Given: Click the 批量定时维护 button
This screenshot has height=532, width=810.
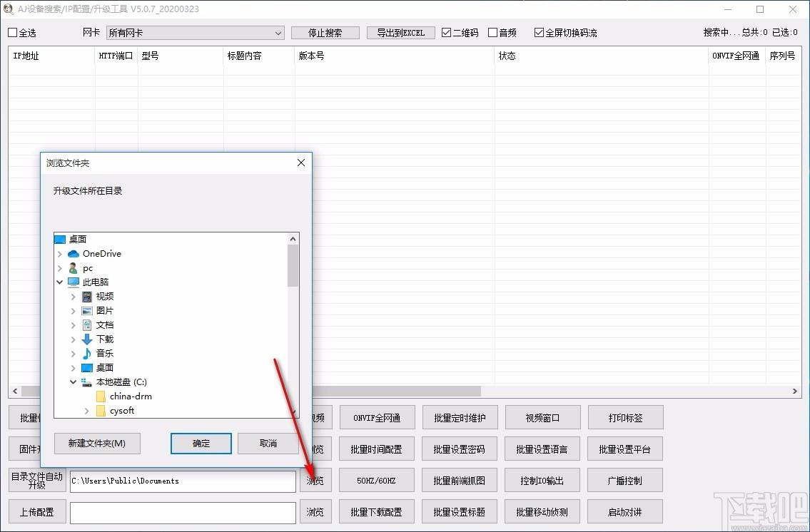Looking at the screenshot, I should click(460, 417).
